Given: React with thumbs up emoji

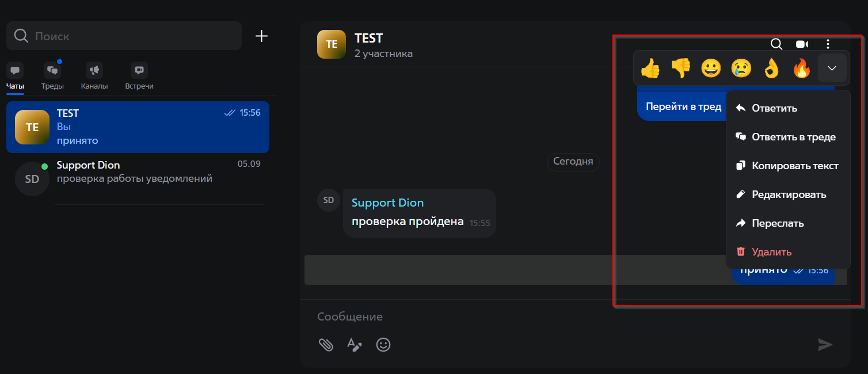Looking at the screenshot, I should point(650,68).
